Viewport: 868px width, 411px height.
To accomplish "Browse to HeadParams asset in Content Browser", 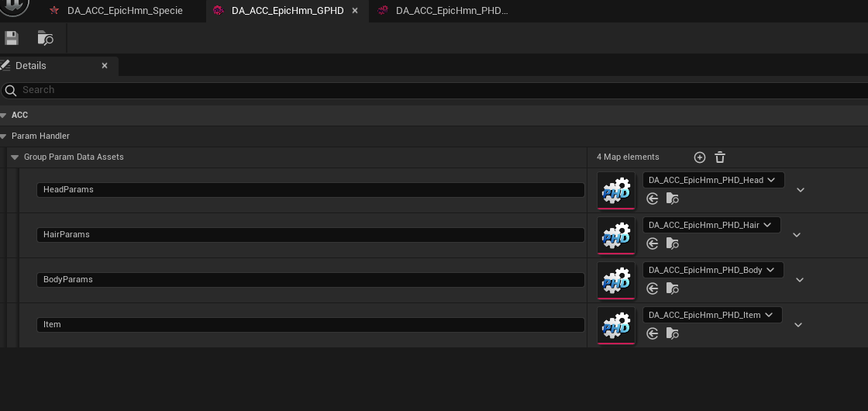I will [x=672, y=199].
